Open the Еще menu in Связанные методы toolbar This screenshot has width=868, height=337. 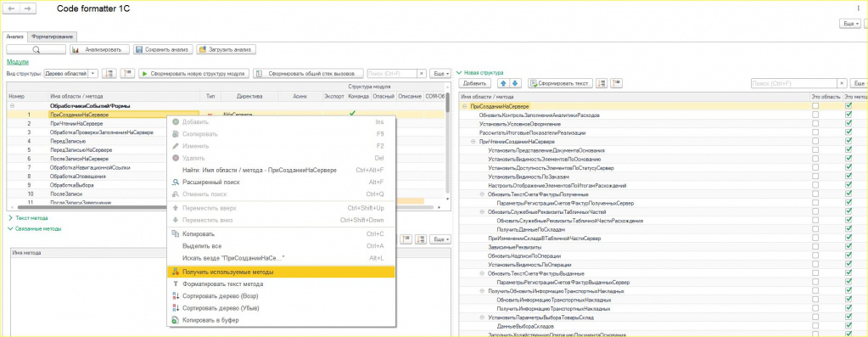coord(440,239)
